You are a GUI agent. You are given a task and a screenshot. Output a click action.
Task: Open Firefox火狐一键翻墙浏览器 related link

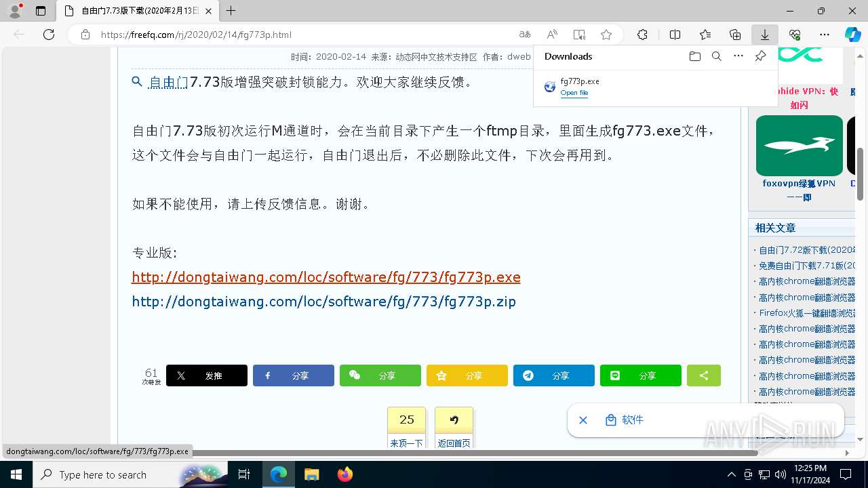pos(806,313)
